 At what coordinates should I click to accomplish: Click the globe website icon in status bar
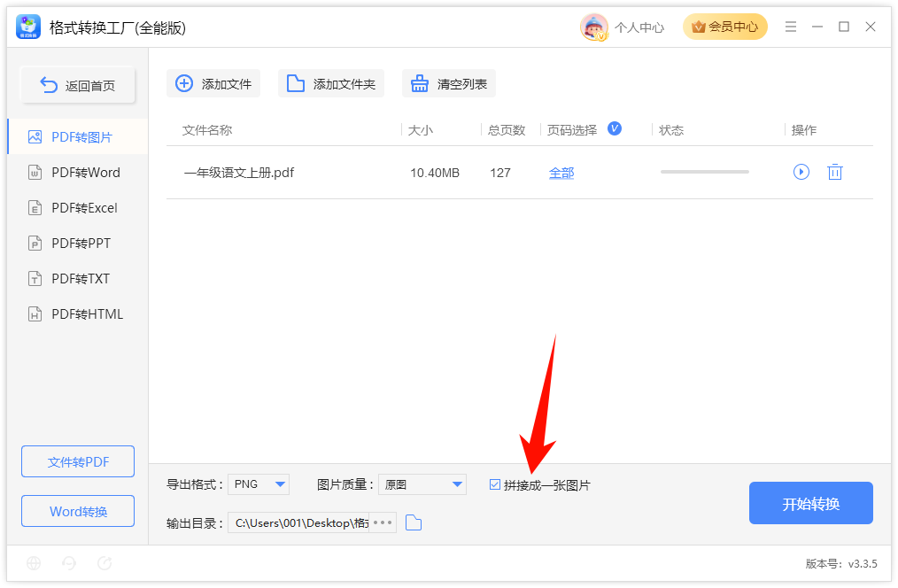coord(34,563)
